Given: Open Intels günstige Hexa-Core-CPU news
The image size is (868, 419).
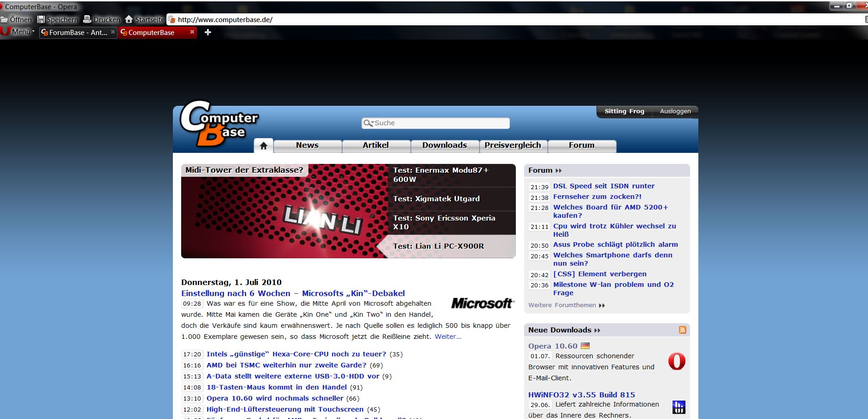Looking at the screenshot, I should [x=296, y=354].
